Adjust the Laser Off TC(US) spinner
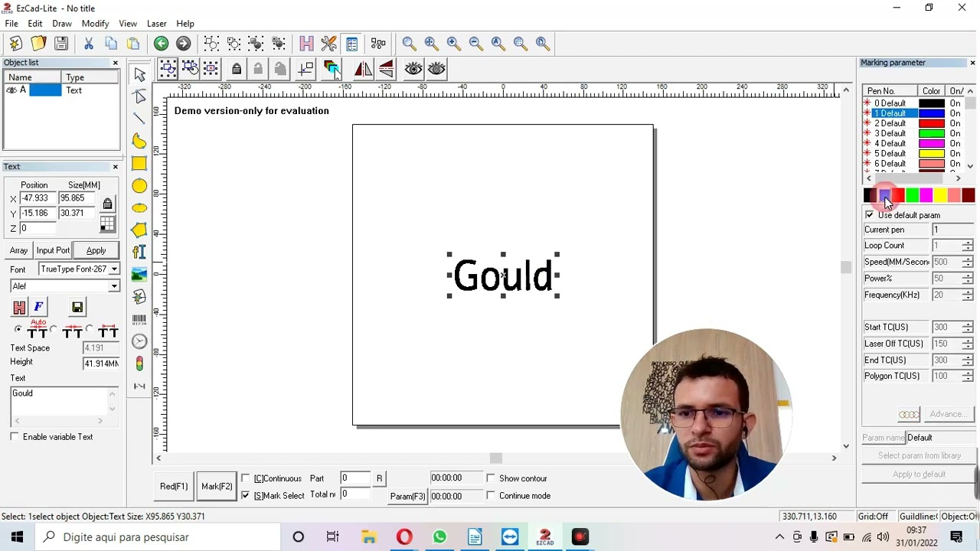Screen dimensions: 980x551 968,344
